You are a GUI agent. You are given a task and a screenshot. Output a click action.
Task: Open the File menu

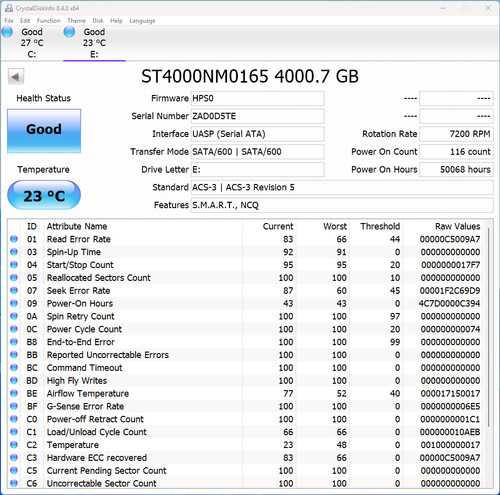pos(9,21)
